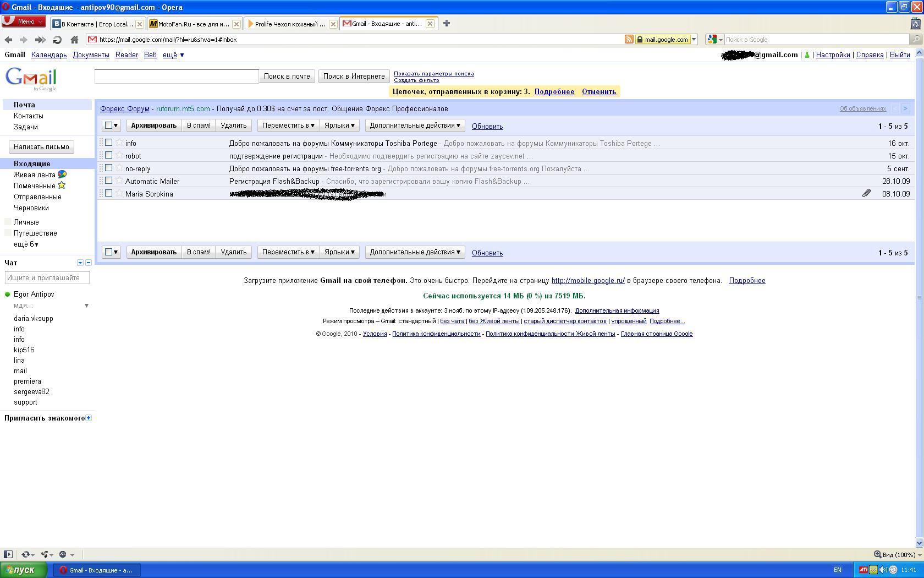Open chat status dropdown arrow beside мдя...
This screenshot has height=578, width=924.
pos(86,306)
